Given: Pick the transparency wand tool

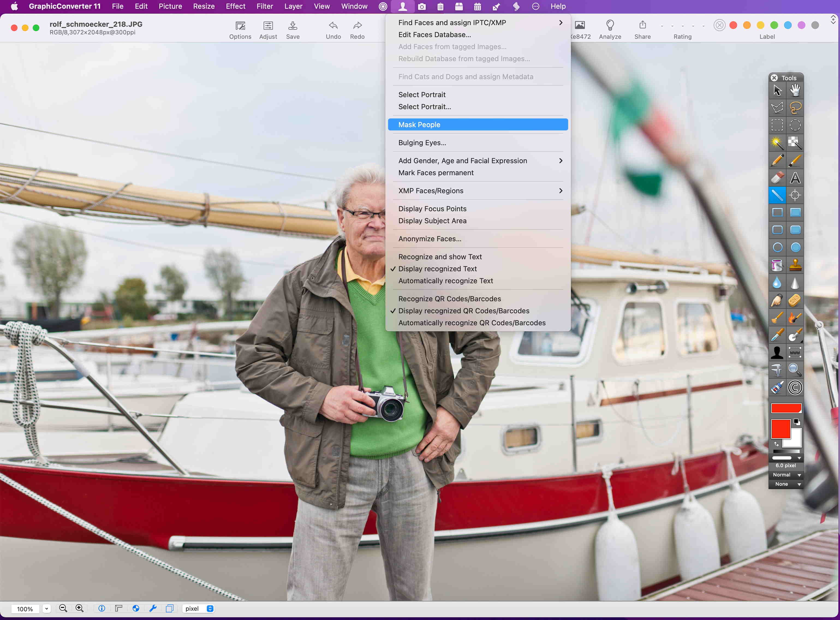Looking at the screenshot, I should [x=795, y=143].
